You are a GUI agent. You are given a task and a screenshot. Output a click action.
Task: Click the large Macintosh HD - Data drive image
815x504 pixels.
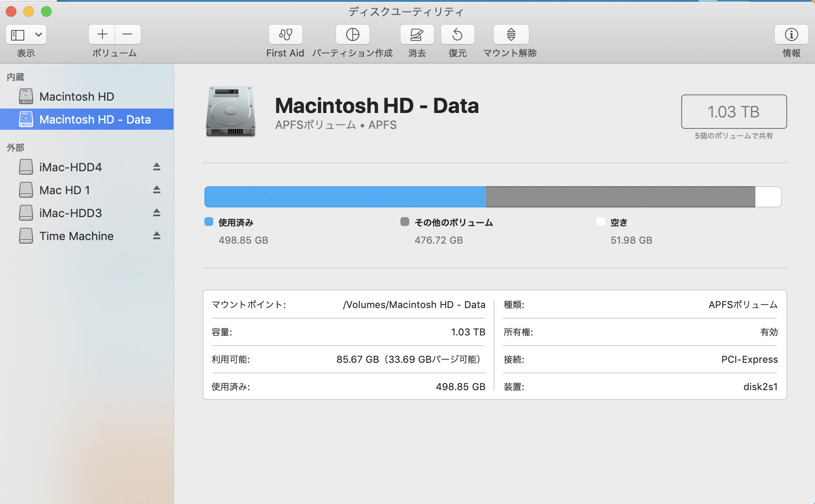coord(230,112)
